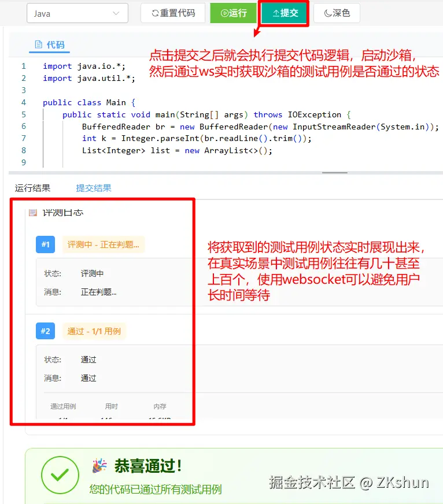Click code line 7 with Integer.parseInt
The height and width of the screenshot is (504, 443).
pyautogui.click(x=197, y=139)
